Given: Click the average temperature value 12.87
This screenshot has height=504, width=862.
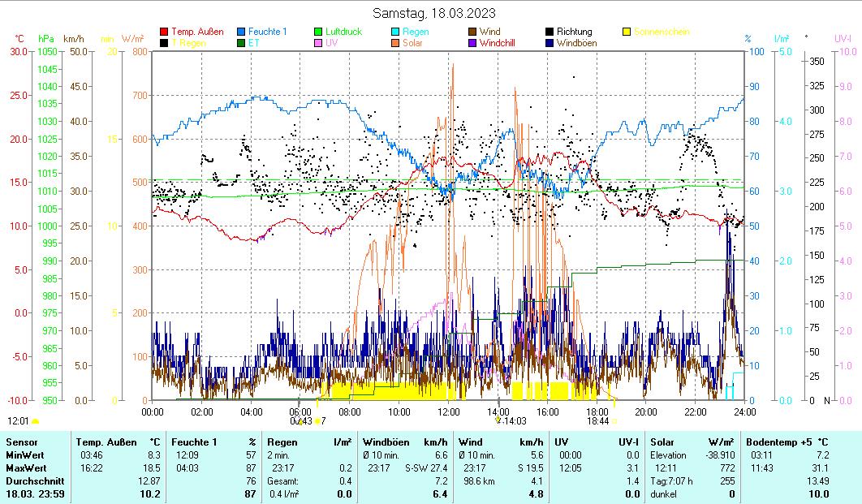Looking at the screenshot, I should tap(149, 481).
